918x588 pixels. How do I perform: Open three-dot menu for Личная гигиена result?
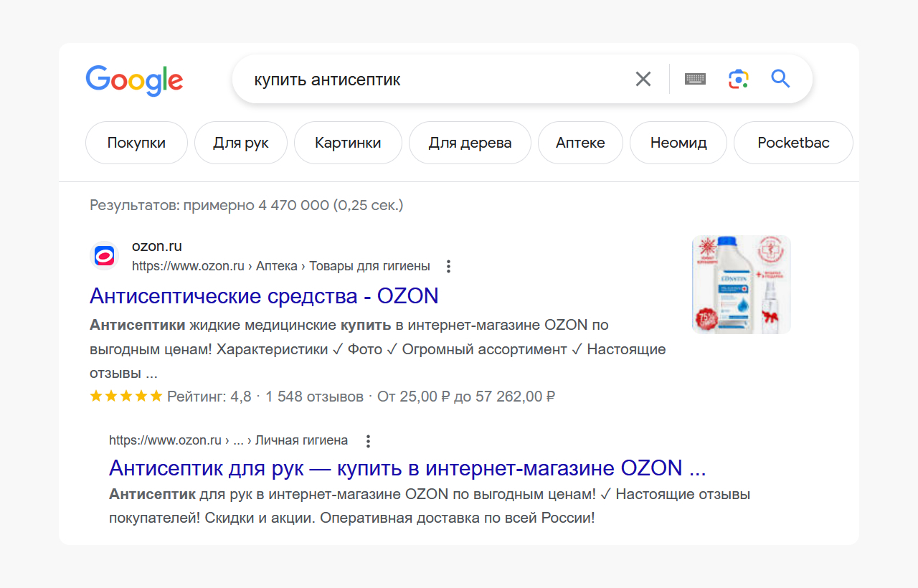click(x=368, y=440)
